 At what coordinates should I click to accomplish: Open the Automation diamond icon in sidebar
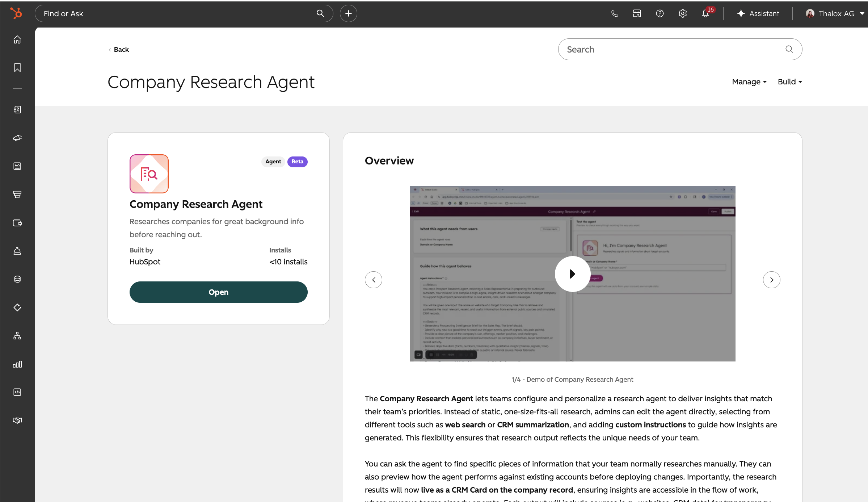[x=17, y=308]
